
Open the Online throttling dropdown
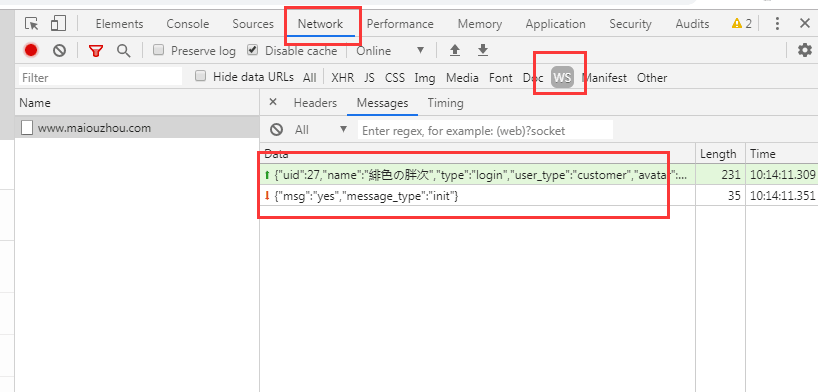390,51
